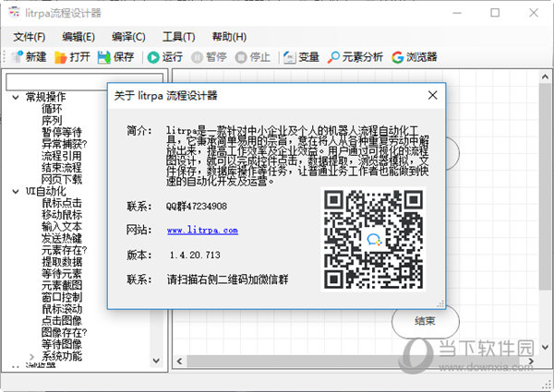Click the canvas vertical scroll-up arrow

coord(545,77)
